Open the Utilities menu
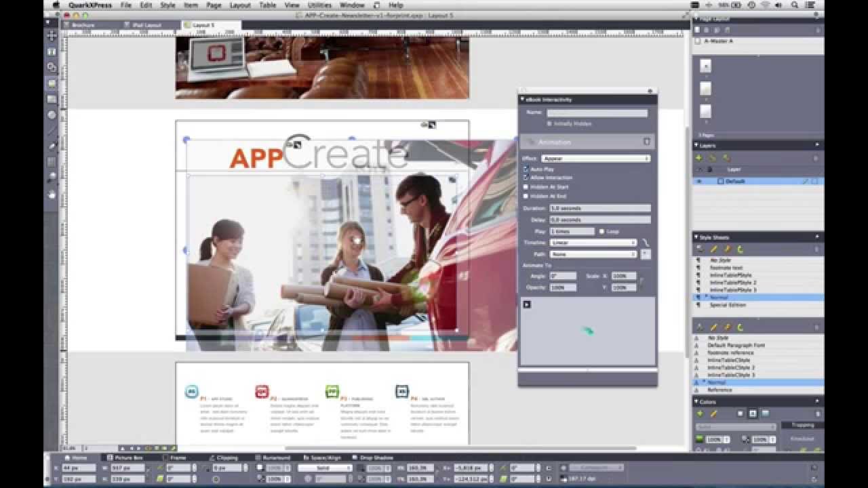 click(x=319, y=5)
